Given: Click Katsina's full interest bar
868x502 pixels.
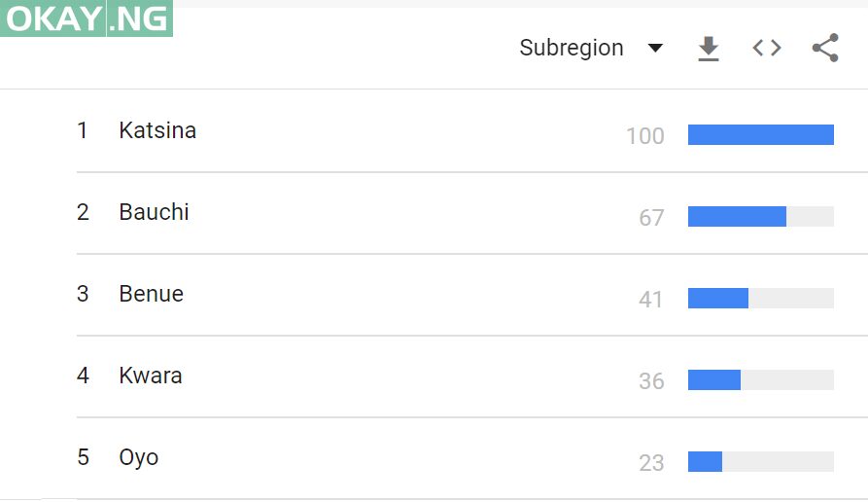Looking at the screenshot, I should [x=760, y=135].
